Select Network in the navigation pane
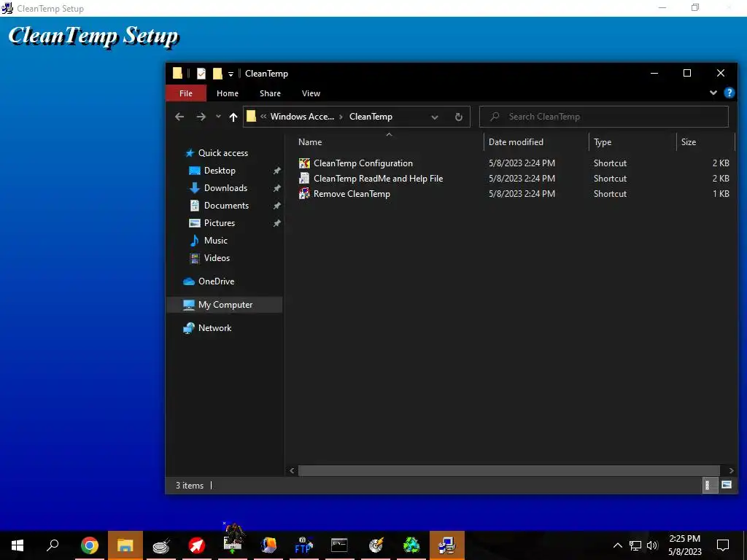This screenshot has width=747, height=560. (x=214, y=328)
